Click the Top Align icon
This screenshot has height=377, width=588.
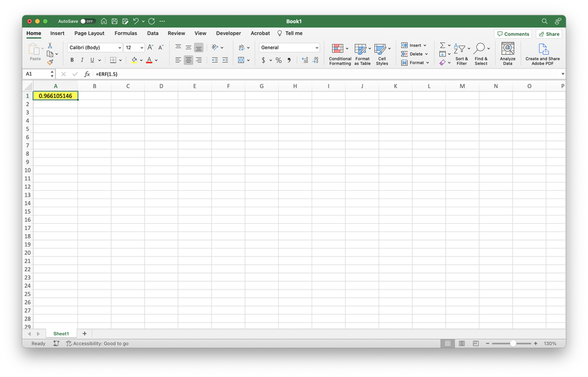coord(178,47)
